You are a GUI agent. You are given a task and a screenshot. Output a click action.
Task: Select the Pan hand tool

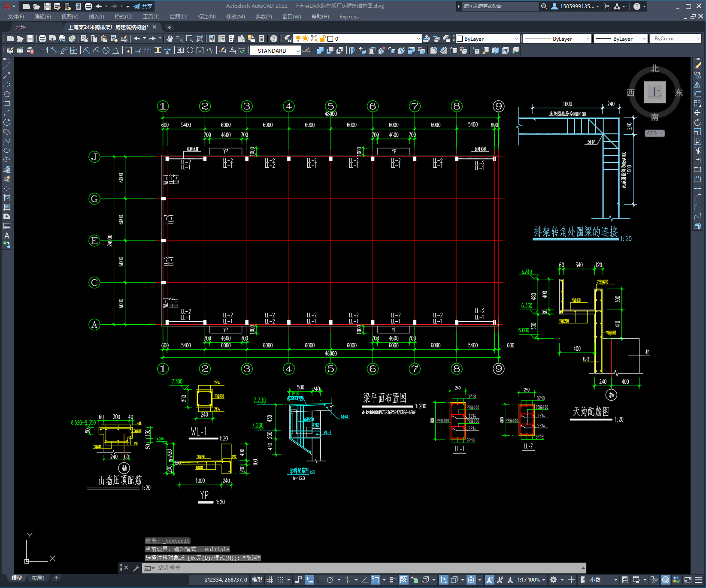coord(170,39)
